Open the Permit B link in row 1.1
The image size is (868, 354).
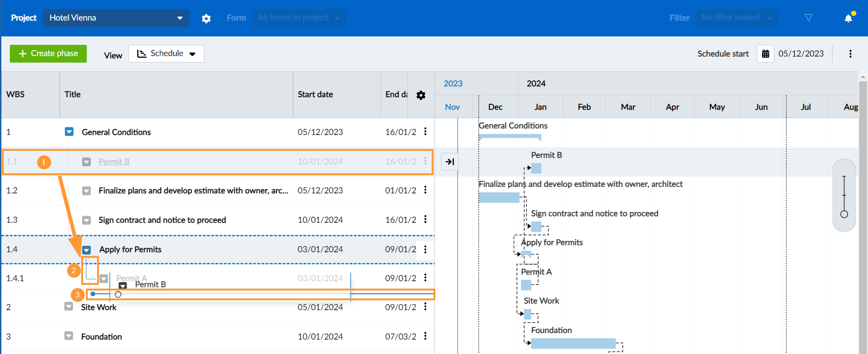click(114, 162)
